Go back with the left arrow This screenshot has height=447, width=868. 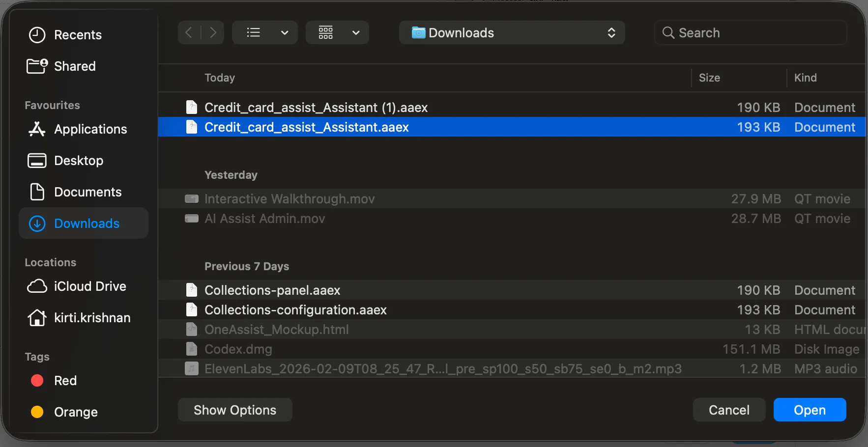189,32
